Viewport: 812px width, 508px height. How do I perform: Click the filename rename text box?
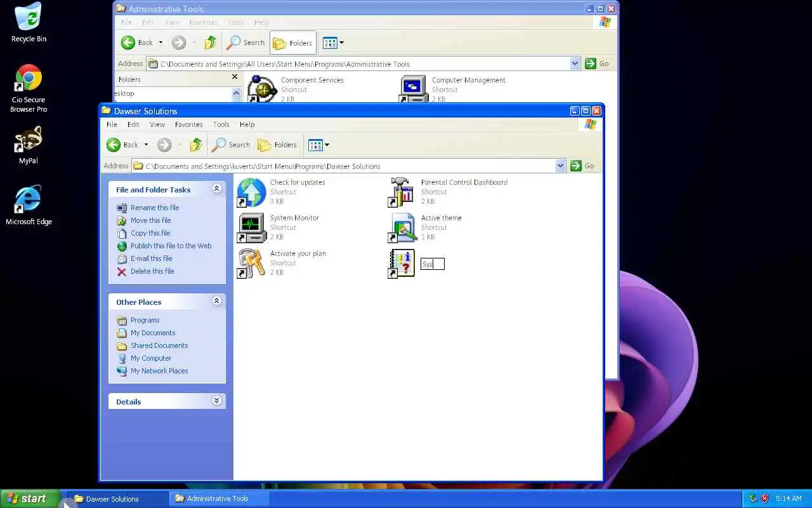click(x=433, y=264)
